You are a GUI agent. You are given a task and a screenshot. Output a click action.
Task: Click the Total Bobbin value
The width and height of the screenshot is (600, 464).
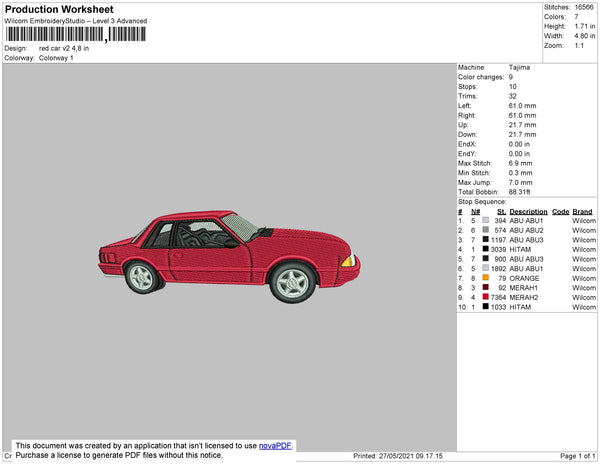click(x=520, y=191)
